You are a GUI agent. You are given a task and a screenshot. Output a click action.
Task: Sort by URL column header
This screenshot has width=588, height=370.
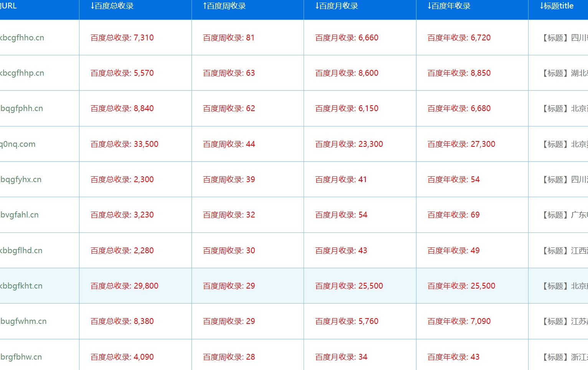(8, 6)
